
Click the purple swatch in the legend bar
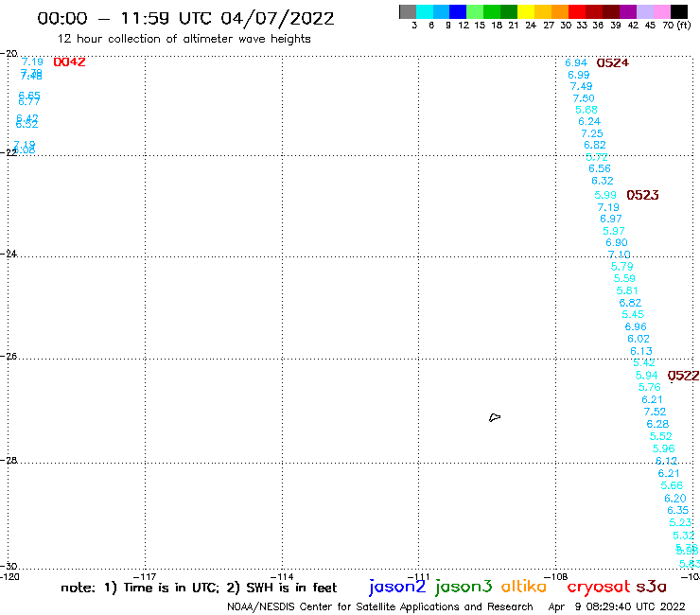pos(628,11)
